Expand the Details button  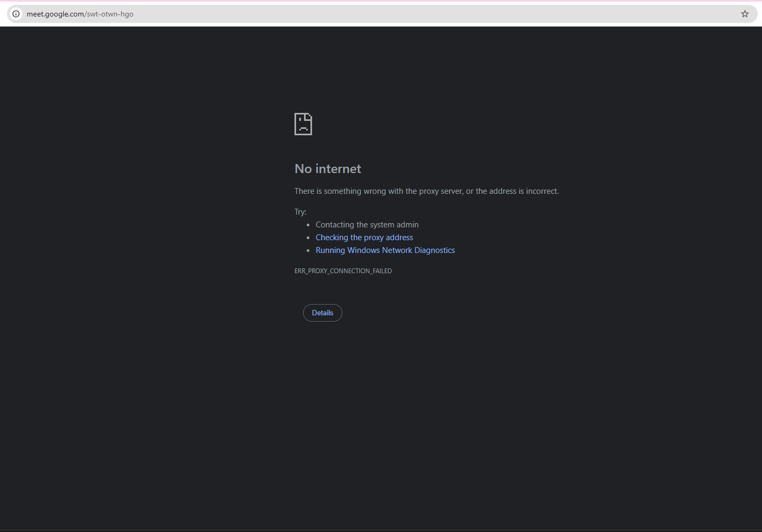coord(323,313)
